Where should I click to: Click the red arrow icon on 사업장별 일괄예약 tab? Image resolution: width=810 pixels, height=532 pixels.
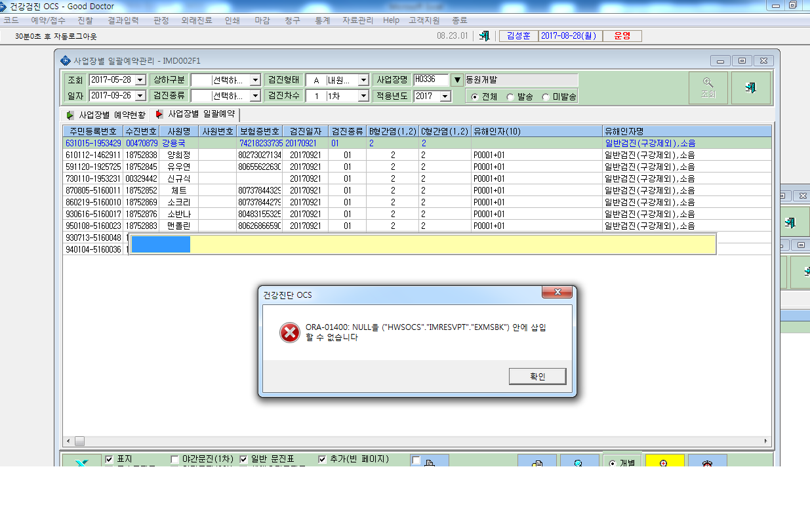[x=159, y=114]
